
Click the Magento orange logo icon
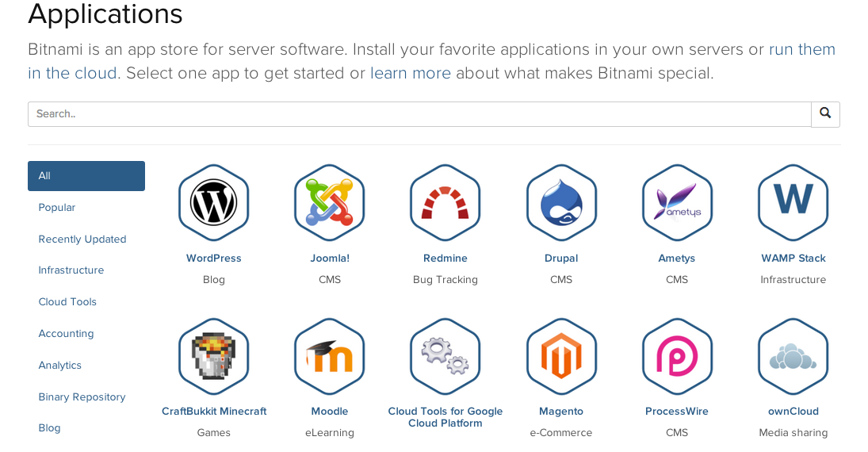pyautogui.click(x=561, y=356)
